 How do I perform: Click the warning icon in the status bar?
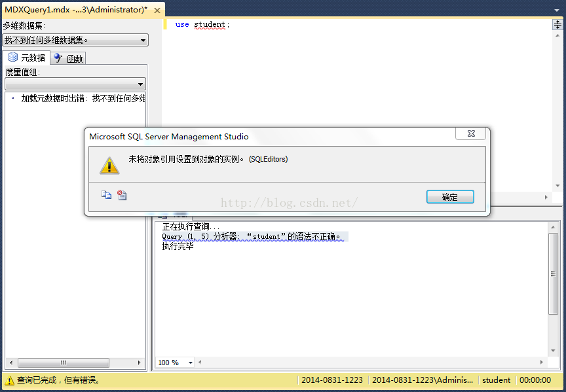coord(9,380)
